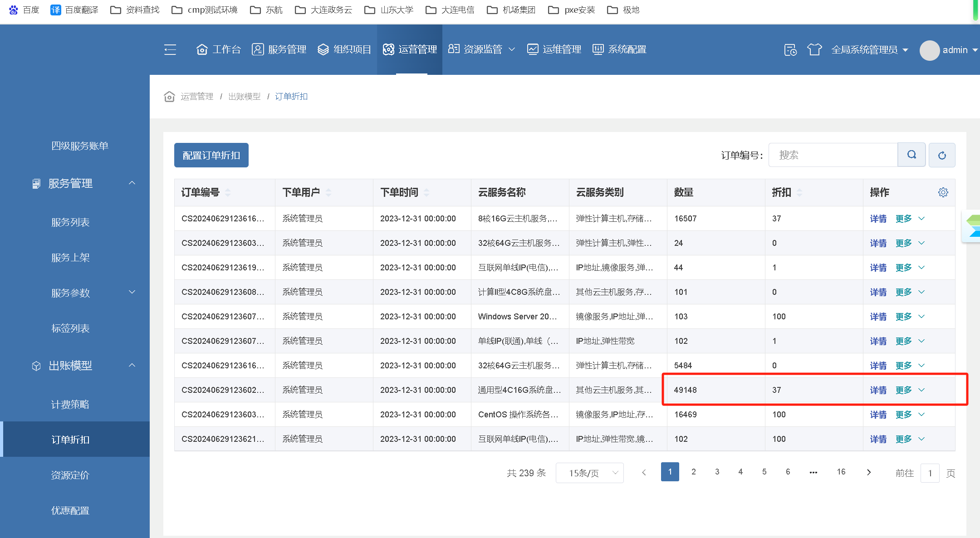Go to next page arrow
This screenshot has width=980, height=538.
click(x=868, y=472)
